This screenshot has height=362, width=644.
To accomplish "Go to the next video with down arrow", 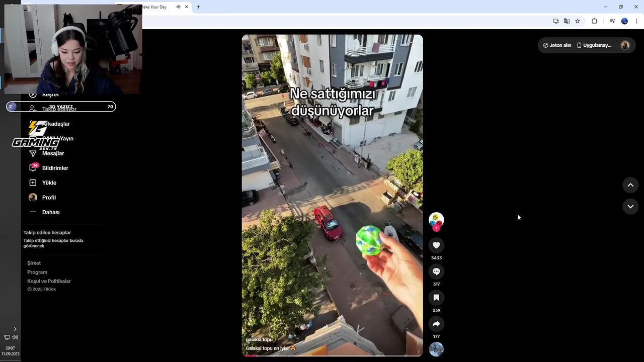I will click(630, 207).
